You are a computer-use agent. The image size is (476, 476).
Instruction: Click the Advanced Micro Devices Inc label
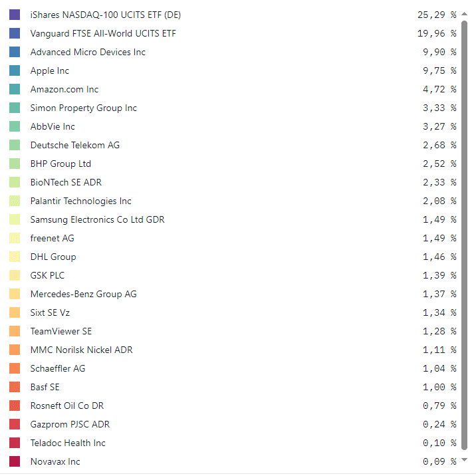88,52
